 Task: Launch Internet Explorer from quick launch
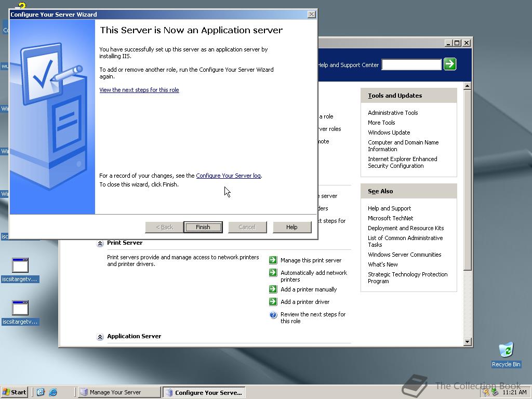pyautogui.click(x=53, y=392)
